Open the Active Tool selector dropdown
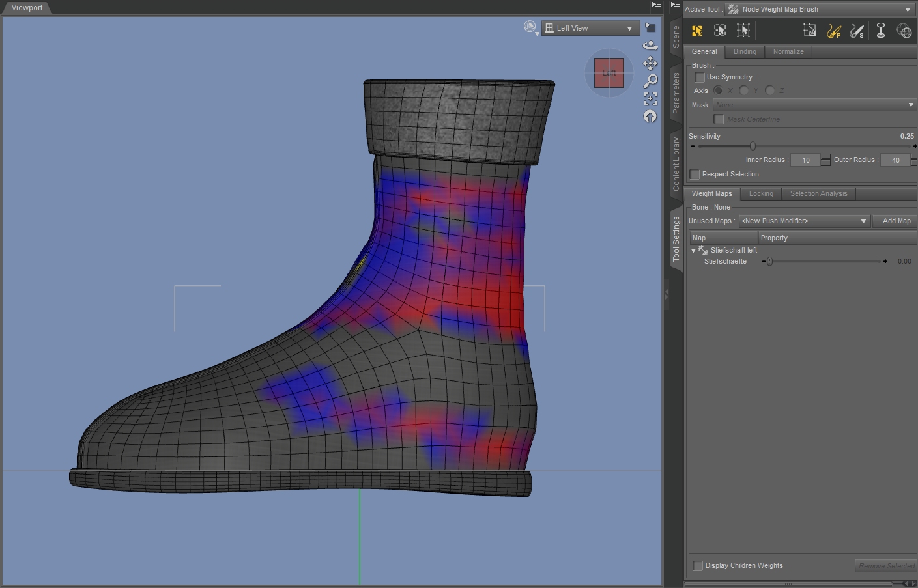 click(820, 10)
